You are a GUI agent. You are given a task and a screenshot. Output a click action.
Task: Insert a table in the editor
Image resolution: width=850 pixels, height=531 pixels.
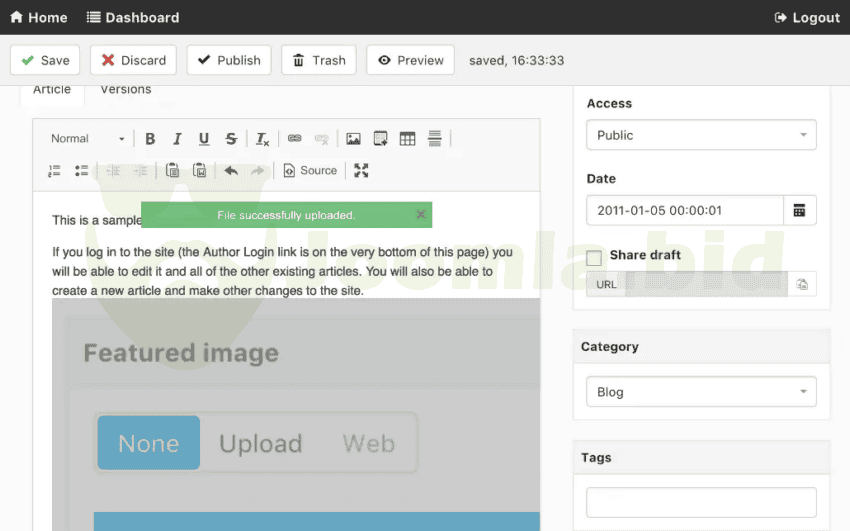pyautogui.click(x=407, y=139)
